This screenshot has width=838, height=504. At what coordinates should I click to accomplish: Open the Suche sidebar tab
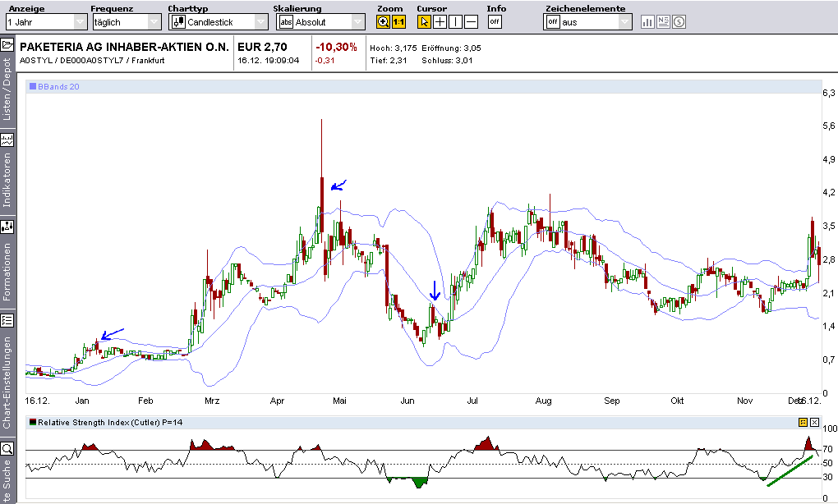pyautogui.click(x=7, y=480)
